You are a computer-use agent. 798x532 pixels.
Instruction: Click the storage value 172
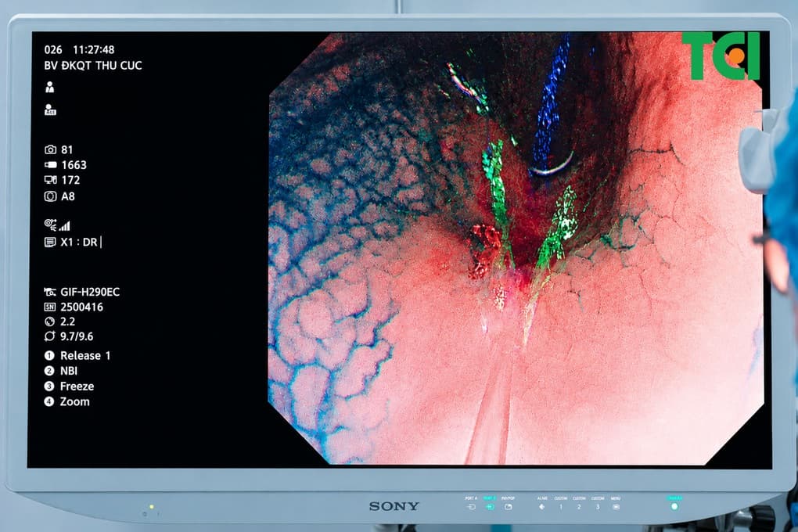coord(70,180)
